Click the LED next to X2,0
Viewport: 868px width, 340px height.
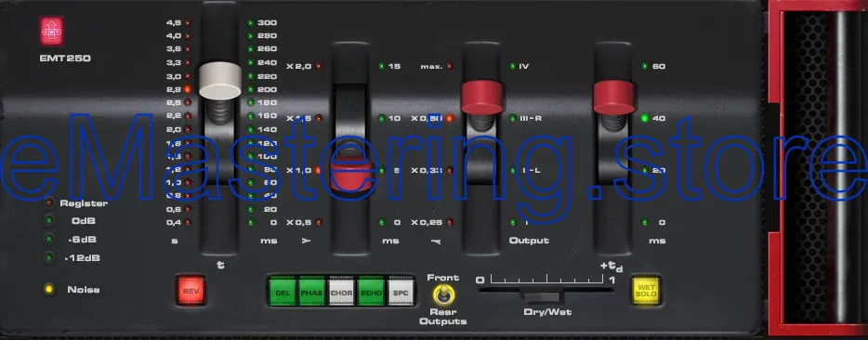click(319, 67)
